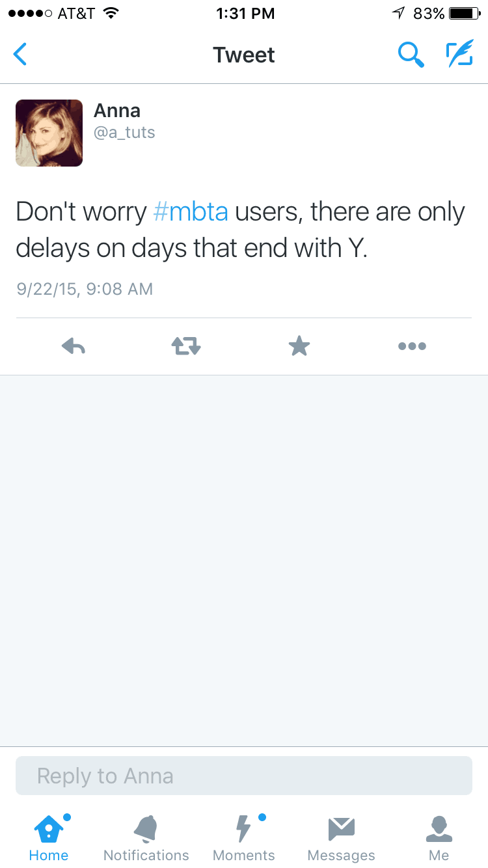Open search with the magnifier icon

(411, 55)
